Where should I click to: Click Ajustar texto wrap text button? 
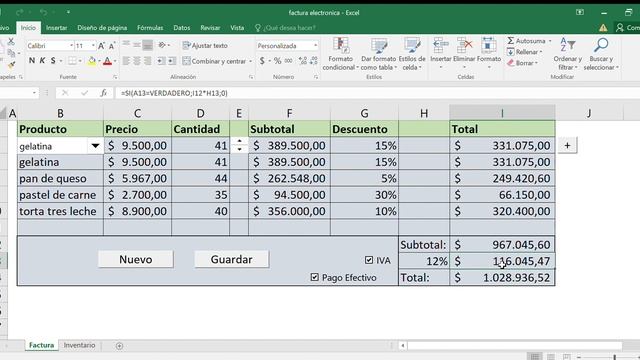tap(205, 45)
